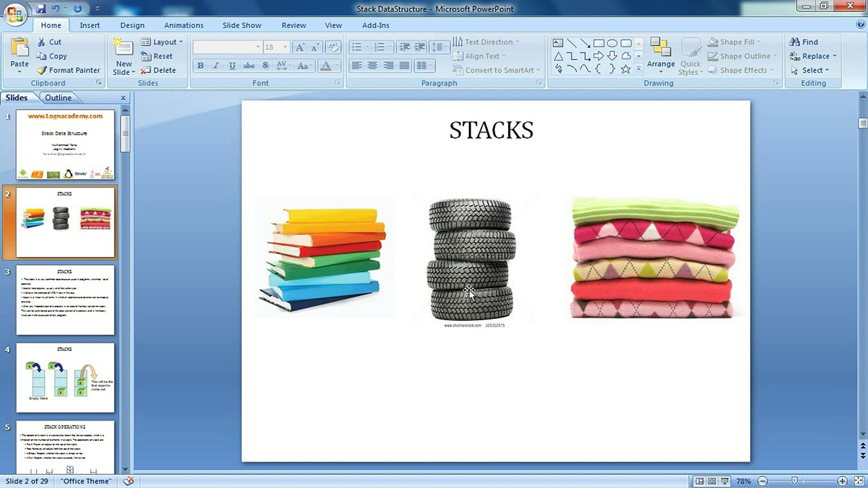Switch to Slide Sorter view icon
This screenshot has width=868, height=488.
(712, 481)
